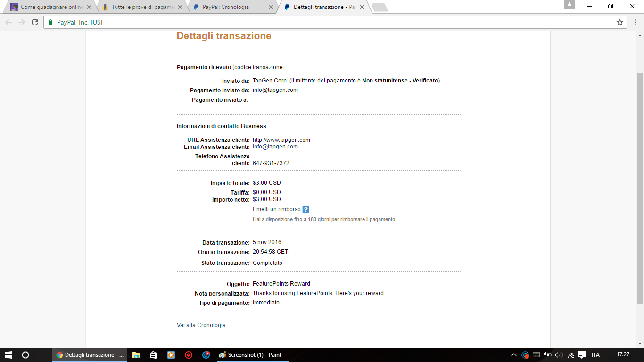Open File Explorer from taskbar
Image resolution: width=644 pixels, height=362 pixels.
(136, 355)
